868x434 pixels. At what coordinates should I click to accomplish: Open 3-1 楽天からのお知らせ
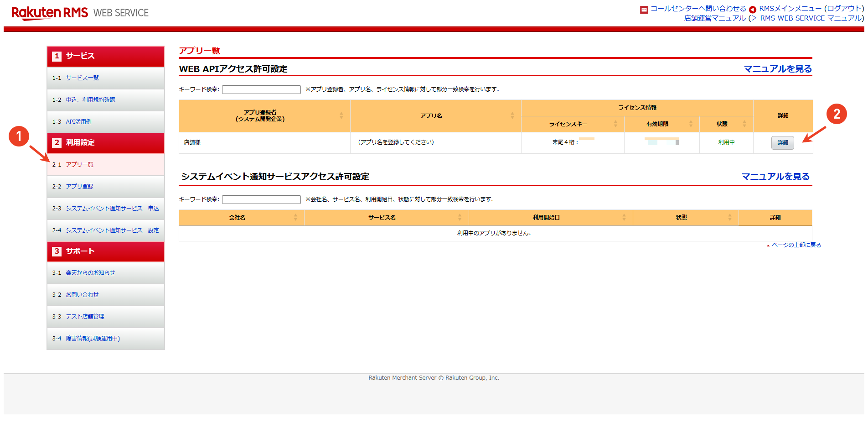[106, 273]
